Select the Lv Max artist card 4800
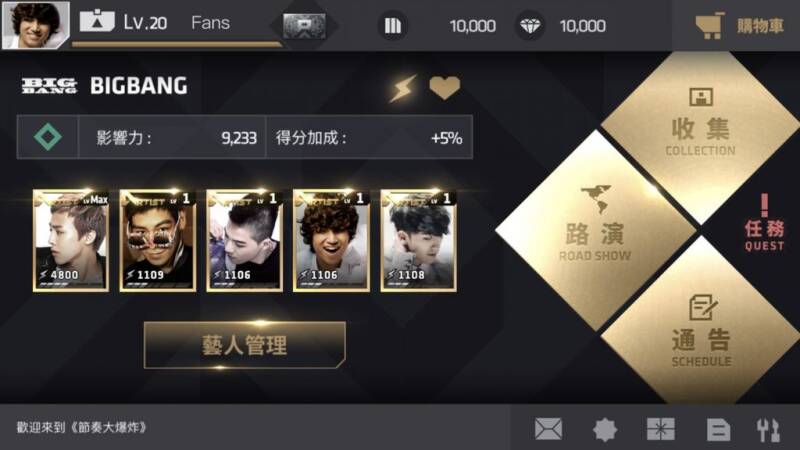 click(x=71, y=240)
